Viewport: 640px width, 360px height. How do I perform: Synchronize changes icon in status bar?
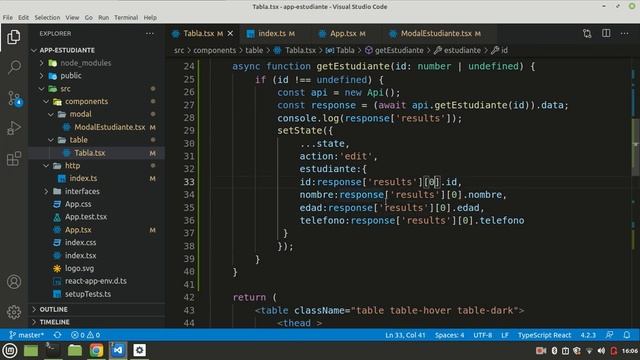pyautogui.click(x=58, y=335)
